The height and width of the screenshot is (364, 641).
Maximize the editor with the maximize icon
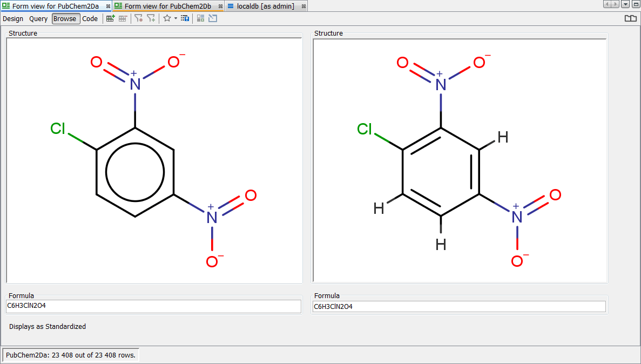[636, 4]
